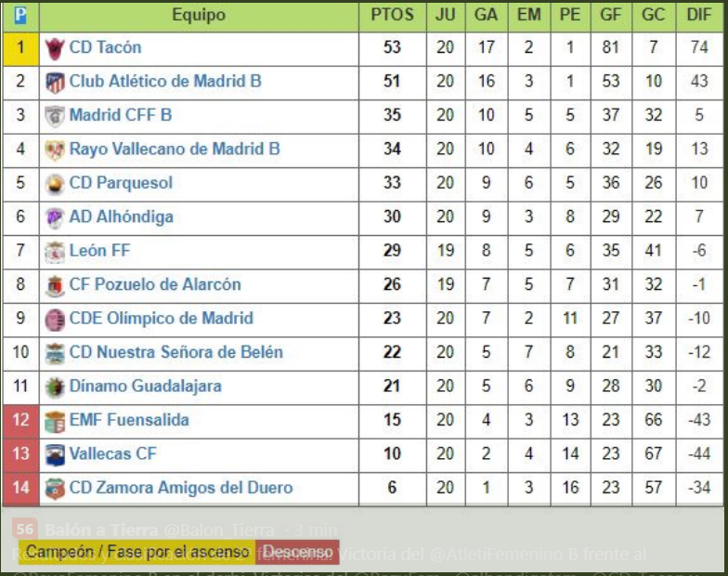This screenshot has width=728, height=576.
Task: Click the AD Alhóndiga crest icon
Action: 55,218
